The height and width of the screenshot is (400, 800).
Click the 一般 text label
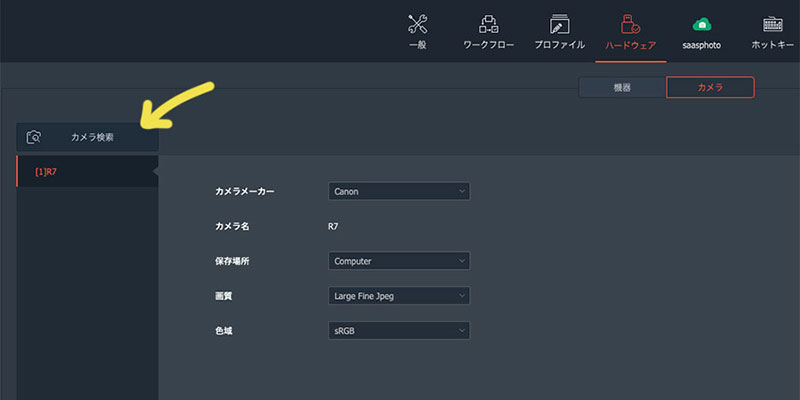[x=419, y=45]
